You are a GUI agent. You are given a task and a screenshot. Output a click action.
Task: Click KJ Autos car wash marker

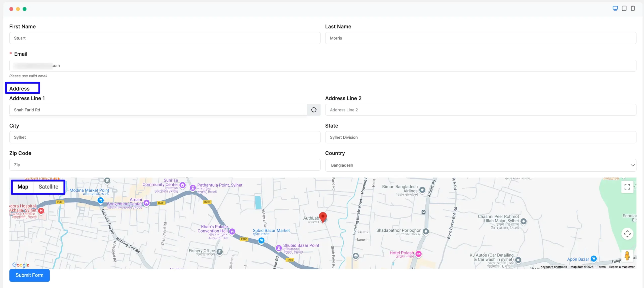518,260
